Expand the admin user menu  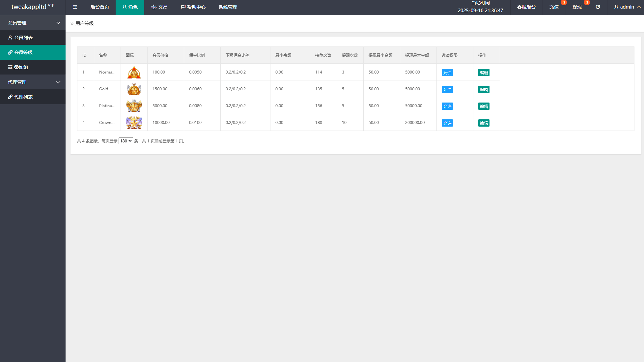coord(627,7)
